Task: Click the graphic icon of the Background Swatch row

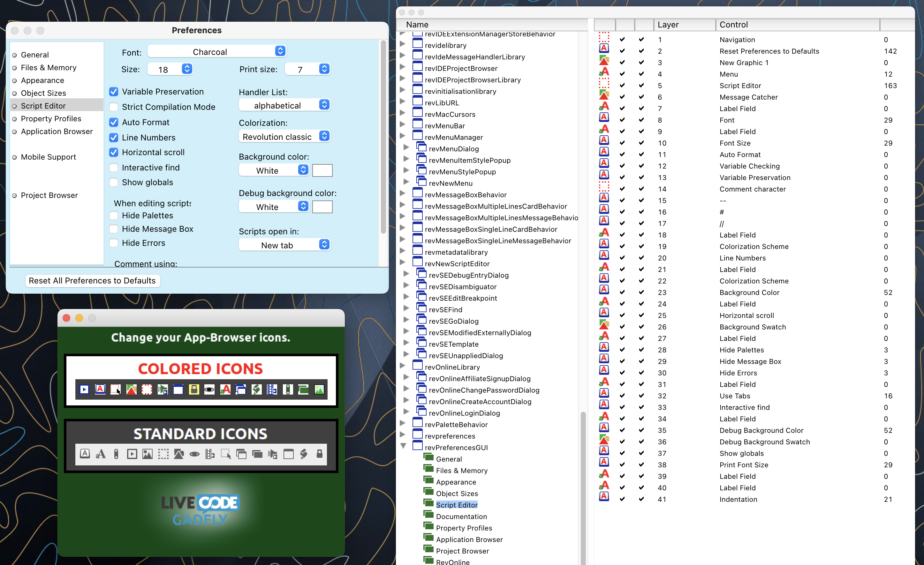Action: point(604,324)
